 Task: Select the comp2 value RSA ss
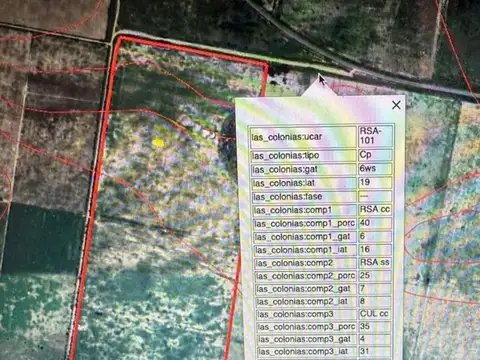375,263
